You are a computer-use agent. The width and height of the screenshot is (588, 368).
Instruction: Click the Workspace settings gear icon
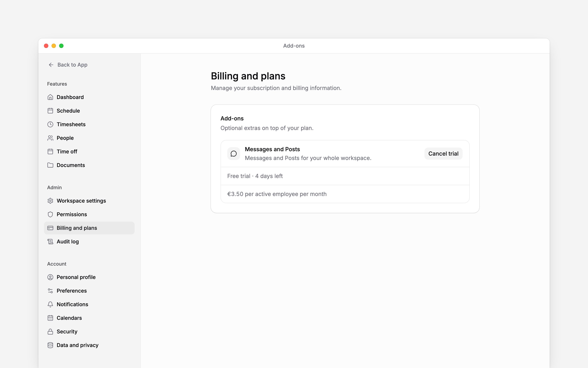(50, 201)
